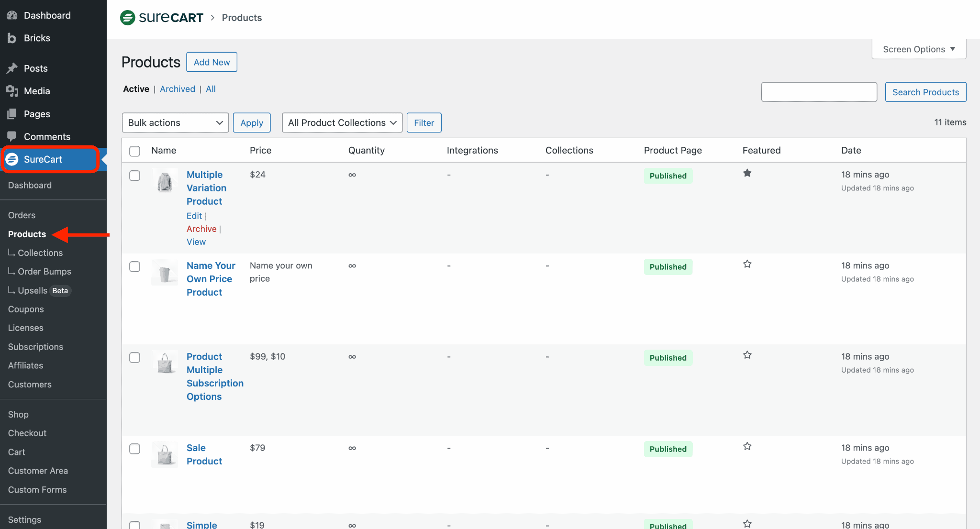Click the Posts pushpin icon
The image size is (980, 529).
point(12,68)
